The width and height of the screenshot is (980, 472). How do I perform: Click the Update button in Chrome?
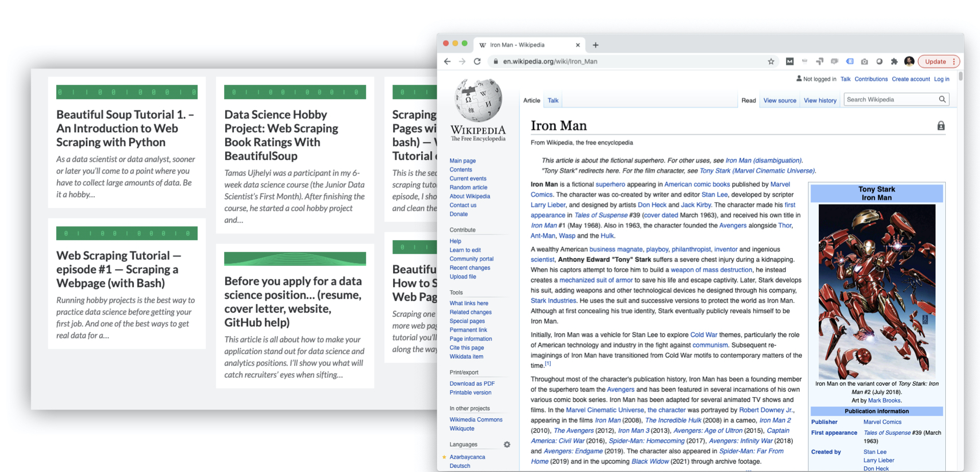pos(935,61)
